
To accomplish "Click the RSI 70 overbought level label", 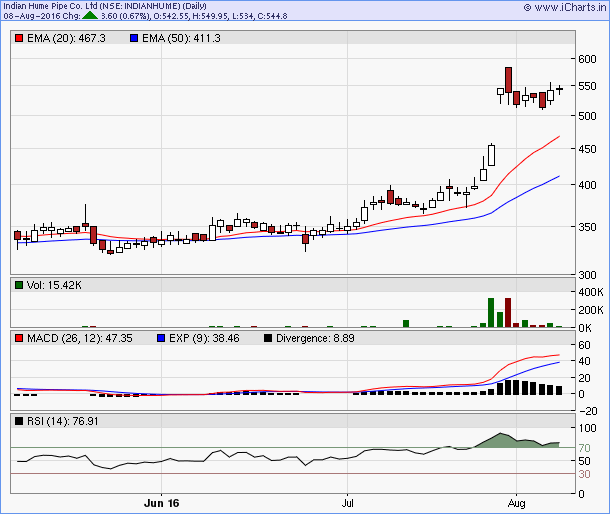I will 584,448.
